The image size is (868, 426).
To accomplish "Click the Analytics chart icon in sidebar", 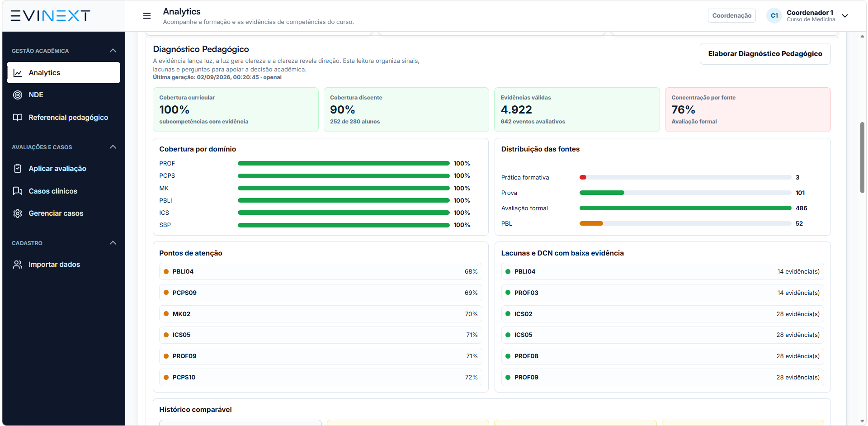I will 18,73.
